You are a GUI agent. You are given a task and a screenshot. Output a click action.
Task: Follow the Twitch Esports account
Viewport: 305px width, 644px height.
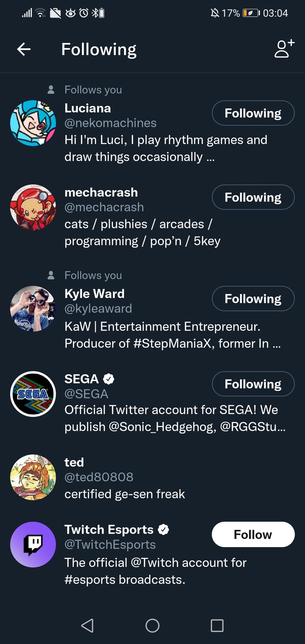coord(253,535)
